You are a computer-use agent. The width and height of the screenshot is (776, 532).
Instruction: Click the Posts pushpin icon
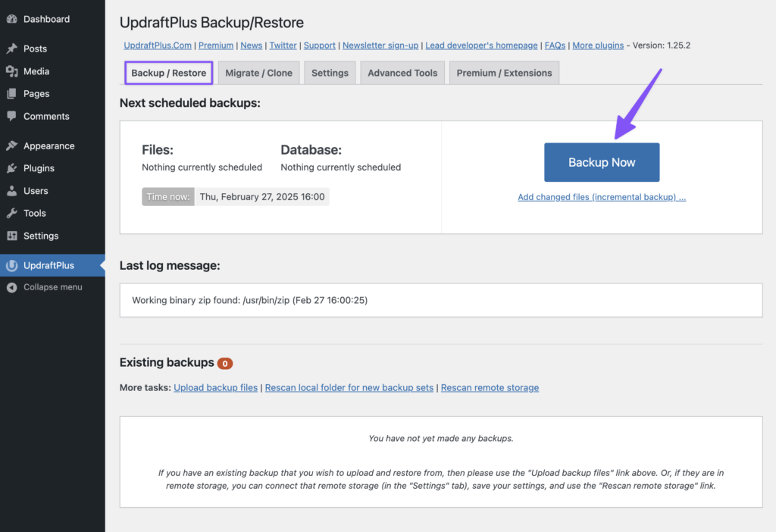coord(12,49)
